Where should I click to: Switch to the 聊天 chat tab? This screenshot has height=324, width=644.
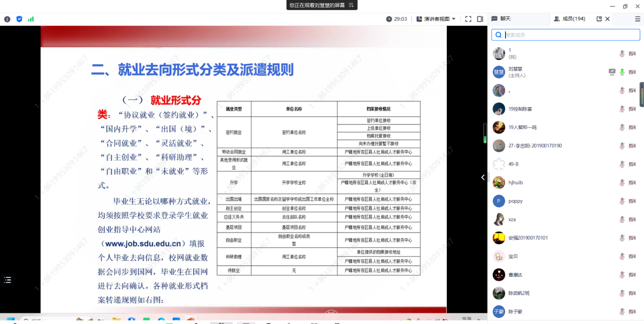click(x=501, y=19)
